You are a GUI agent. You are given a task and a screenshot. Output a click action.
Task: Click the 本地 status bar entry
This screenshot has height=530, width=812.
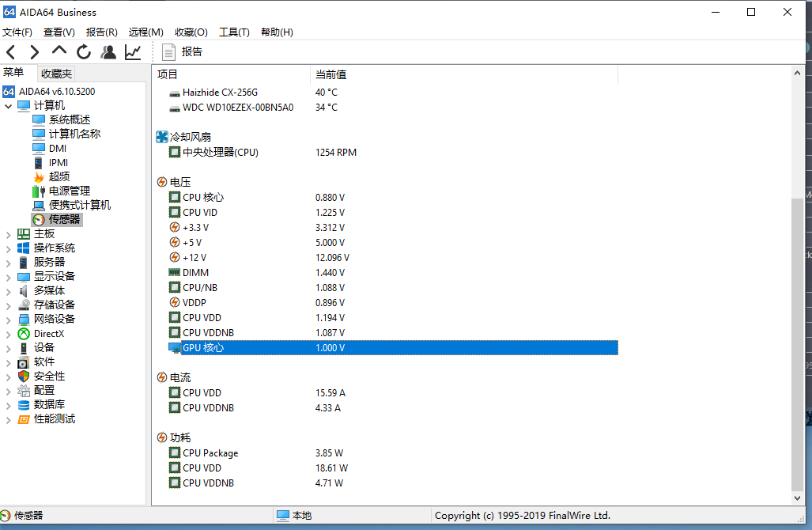pos(294,516)
